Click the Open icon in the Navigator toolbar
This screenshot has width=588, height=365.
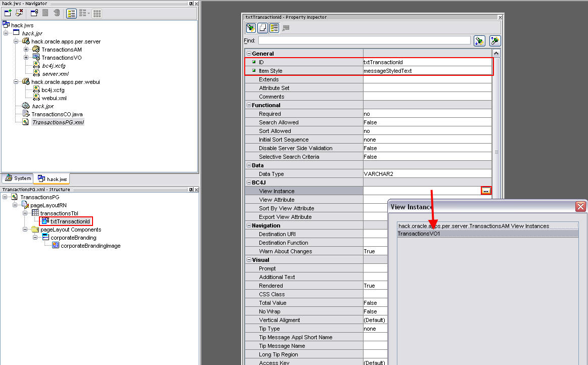coord(33,13)
